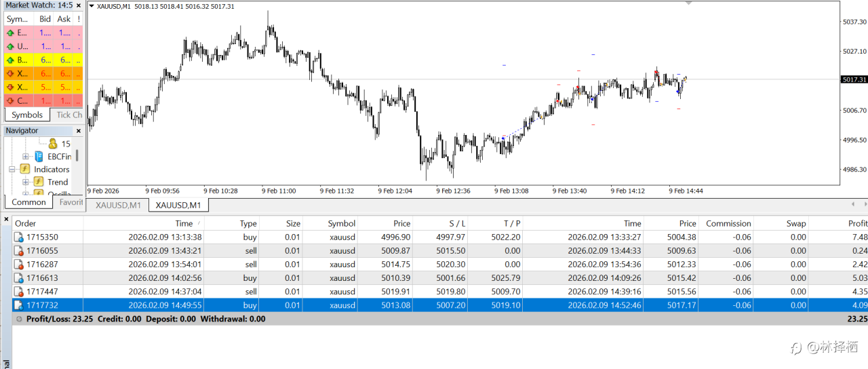Click profit value 4.35
Image resolution: width=868 pixels, height=369 pixels.
point(860,292)
